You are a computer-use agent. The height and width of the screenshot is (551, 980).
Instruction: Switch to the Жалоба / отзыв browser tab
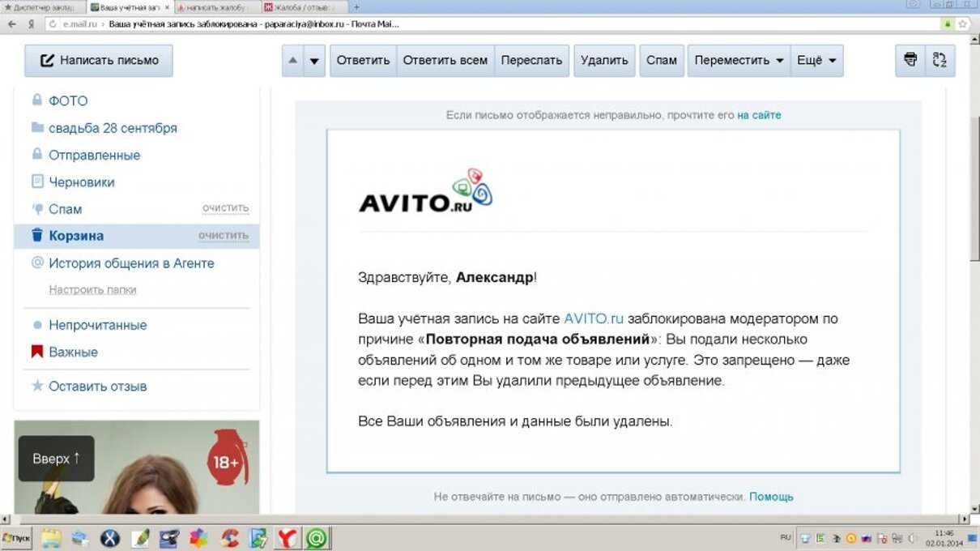pos(304,7)
